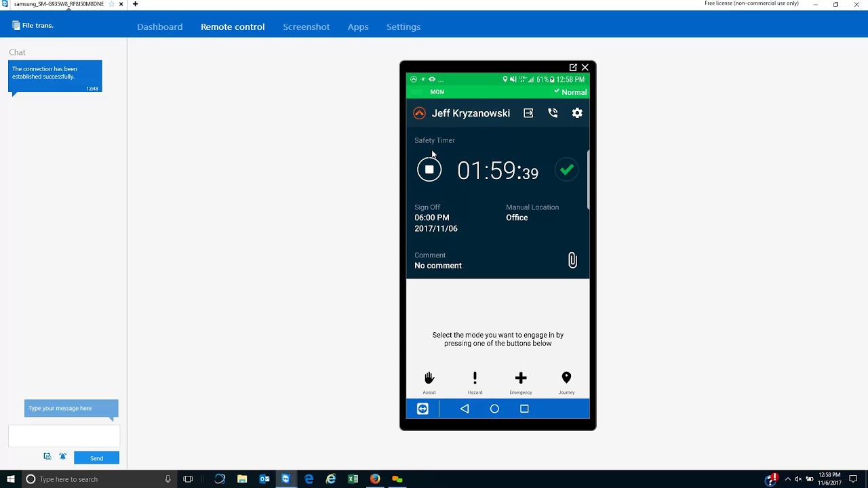Viewport: 868px width, 488px height.
Task: Send the chat message
Action: (96, 458)
